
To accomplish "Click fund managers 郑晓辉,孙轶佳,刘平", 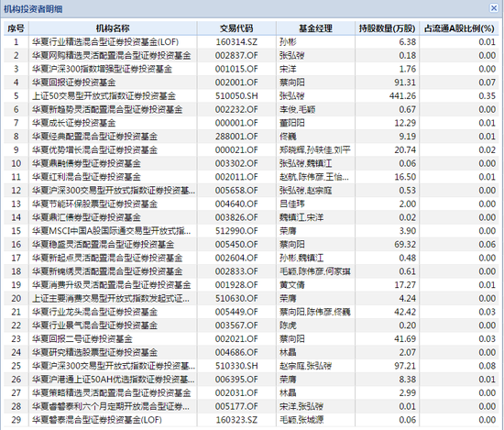I will pyautogui.click(x=315, y=150).
